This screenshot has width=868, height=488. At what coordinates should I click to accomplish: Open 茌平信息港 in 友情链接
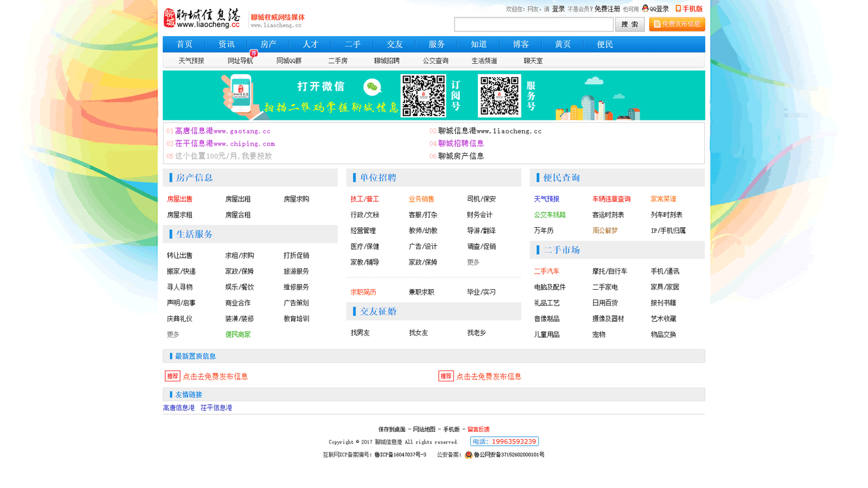[216, 408]
